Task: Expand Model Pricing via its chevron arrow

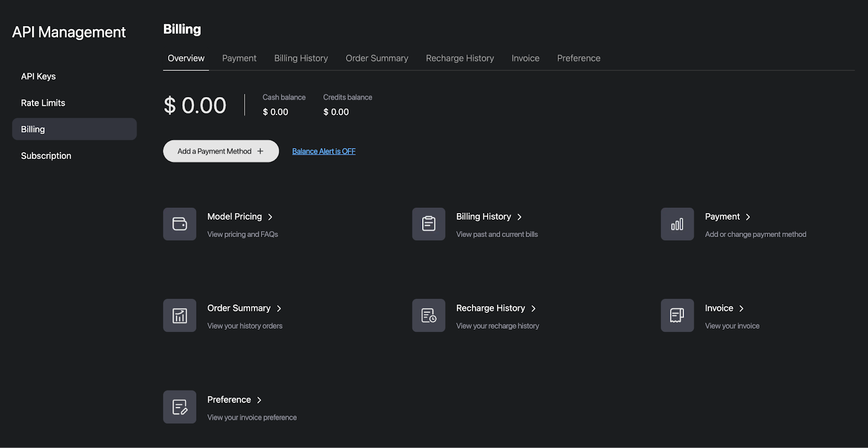Action: click(x=270, y=217)
